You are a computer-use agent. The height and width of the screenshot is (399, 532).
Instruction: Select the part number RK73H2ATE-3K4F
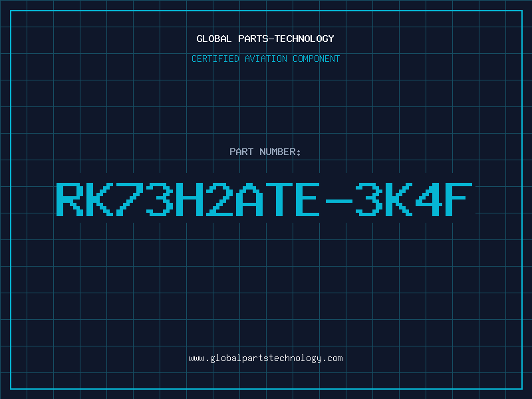(x=264, y=199)
